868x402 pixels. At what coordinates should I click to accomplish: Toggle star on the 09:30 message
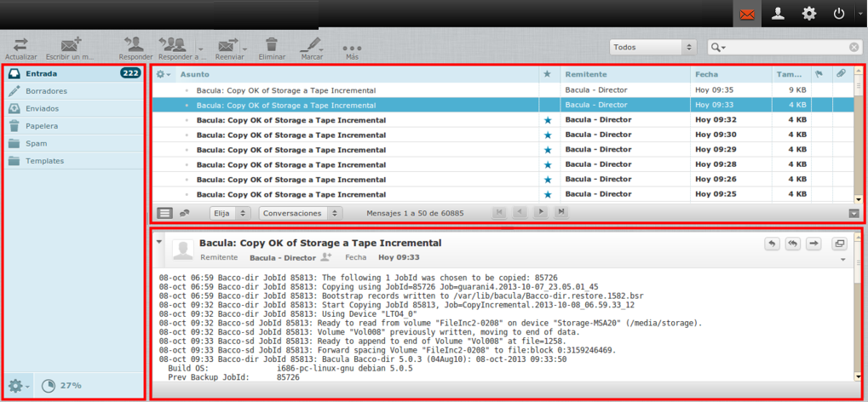coord(548,135)
